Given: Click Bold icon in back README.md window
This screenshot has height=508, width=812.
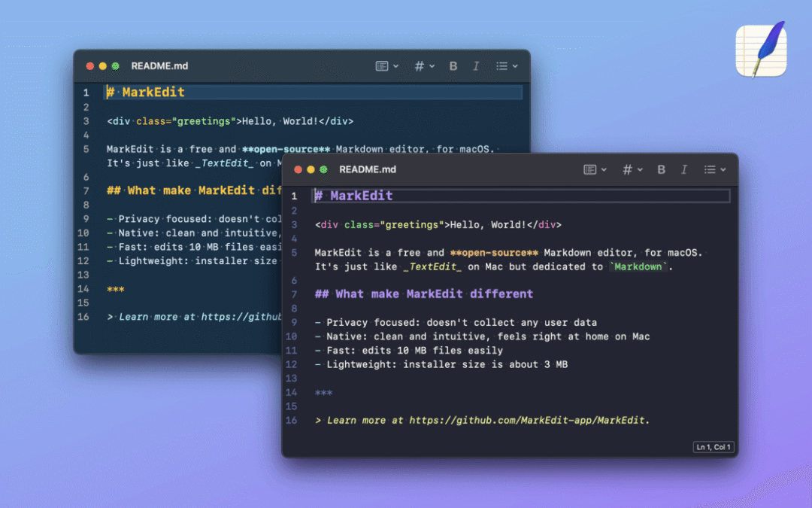Looking at the screenshot, I should coord(453,65).
